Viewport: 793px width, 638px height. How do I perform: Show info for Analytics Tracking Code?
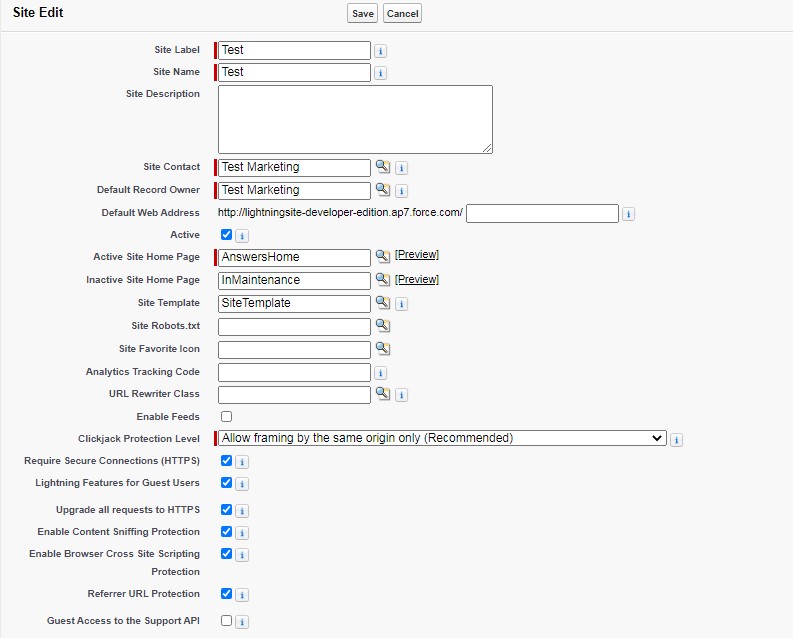[380, 373]
